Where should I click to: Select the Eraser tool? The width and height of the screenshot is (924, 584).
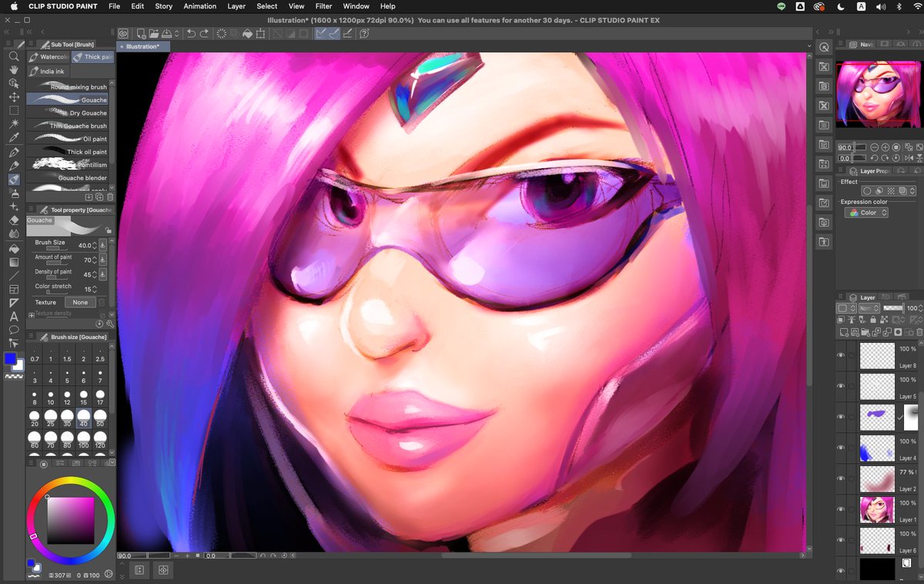point(13,220)
